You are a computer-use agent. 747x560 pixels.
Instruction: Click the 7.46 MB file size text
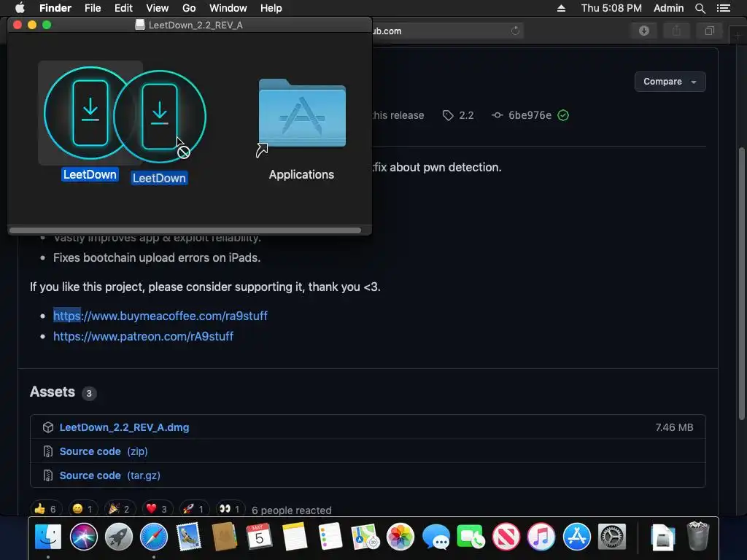point(674,427)
